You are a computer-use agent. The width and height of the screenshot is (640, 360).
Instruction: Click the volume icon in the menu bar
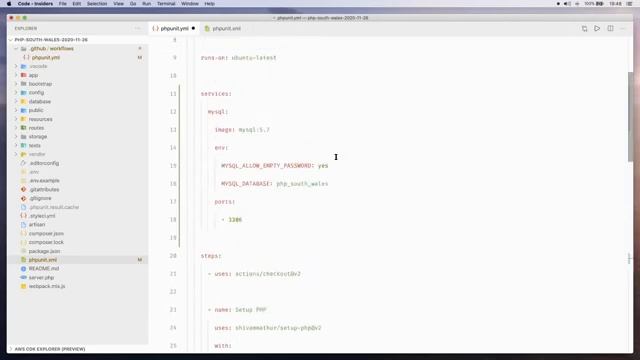(567, 4)
